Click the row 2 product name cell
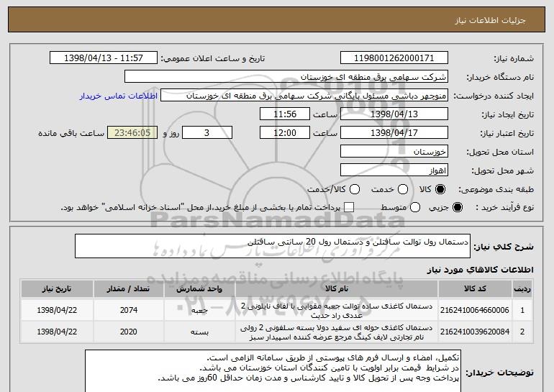Viewport: 554px width, 392px height. (x=337, y=332)
